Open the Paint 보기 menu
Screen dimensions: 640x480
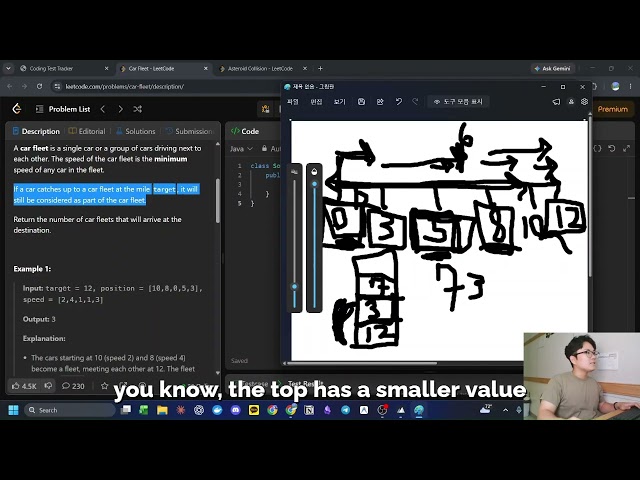[340, 102]
